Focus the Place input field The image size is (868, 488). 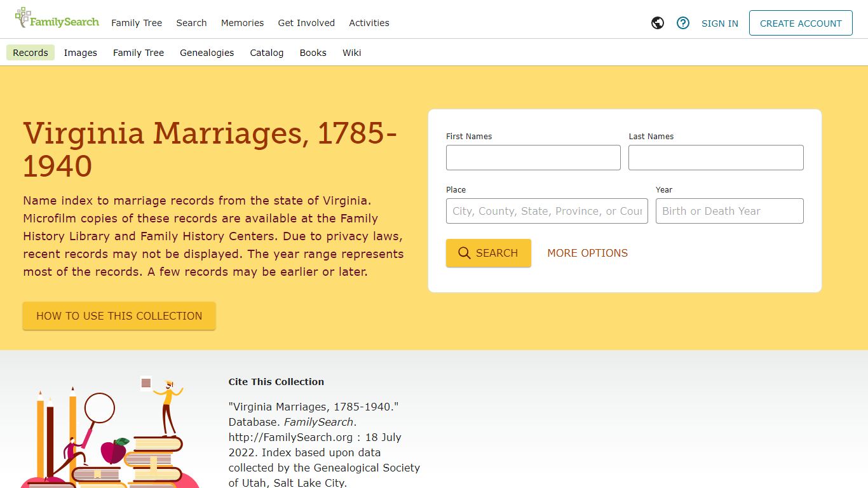[x=547, y=211]
